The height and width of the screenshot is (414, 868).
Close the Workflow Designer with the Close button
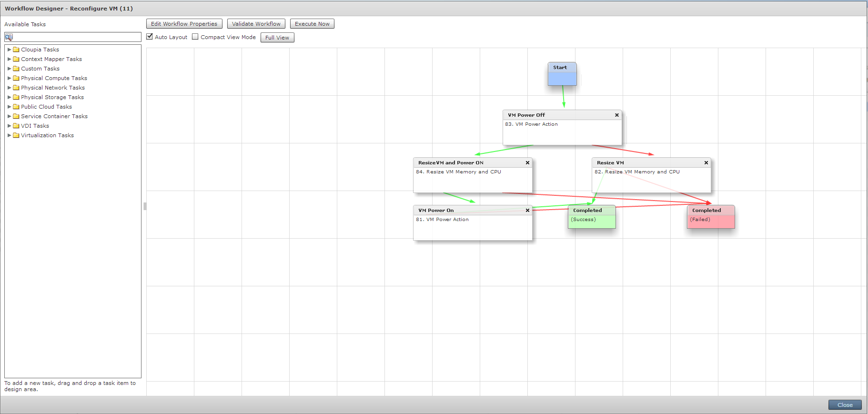pyautogui.click(x=845, y=405)
